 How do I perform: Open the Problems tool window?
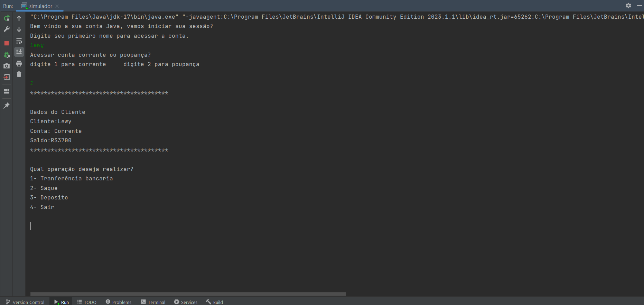point(119,302)
